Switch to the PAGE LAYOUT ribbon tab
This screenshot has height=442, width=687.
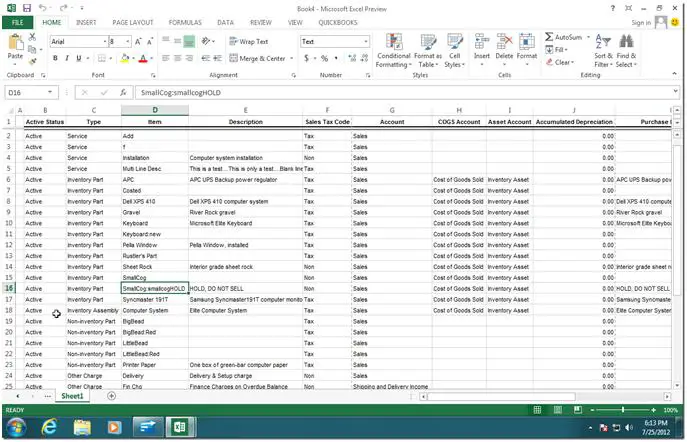coord(133,22)
